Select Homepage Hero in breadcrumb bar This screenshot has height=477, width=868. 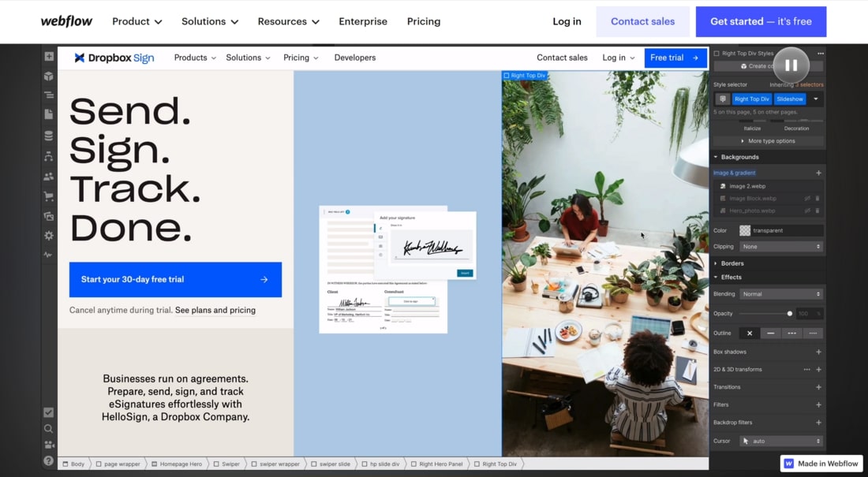click(x=177, y=464)
